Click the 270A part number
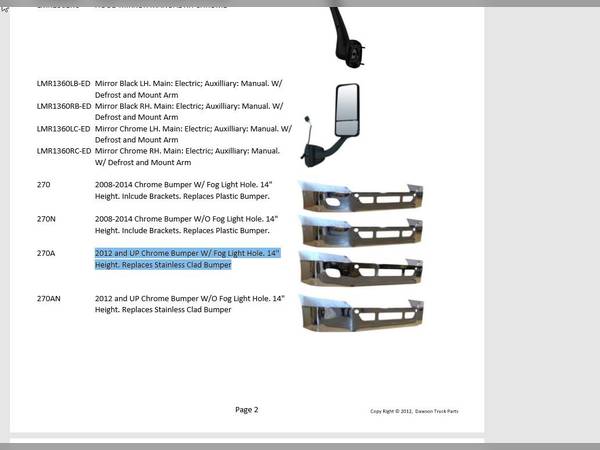Image resolution: width=600 pixels, height=450 pixels. pyautogui.click(x=46, y=254)
